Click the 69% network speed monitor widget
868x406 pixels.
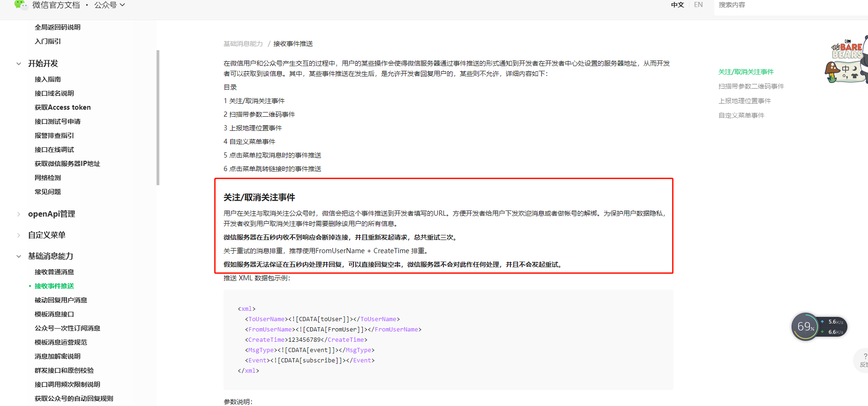click(819, 327)
